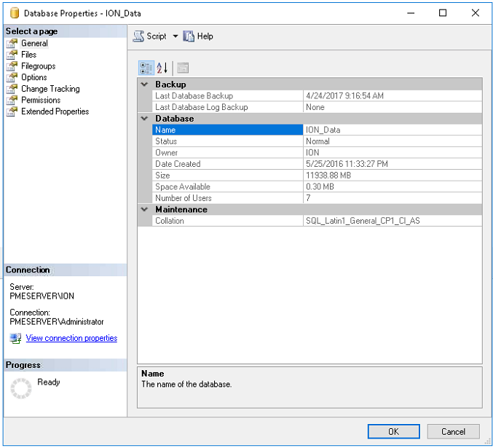493x448 pixels.
Task: Click the Help book icon
Action: [x=189, y=36]
